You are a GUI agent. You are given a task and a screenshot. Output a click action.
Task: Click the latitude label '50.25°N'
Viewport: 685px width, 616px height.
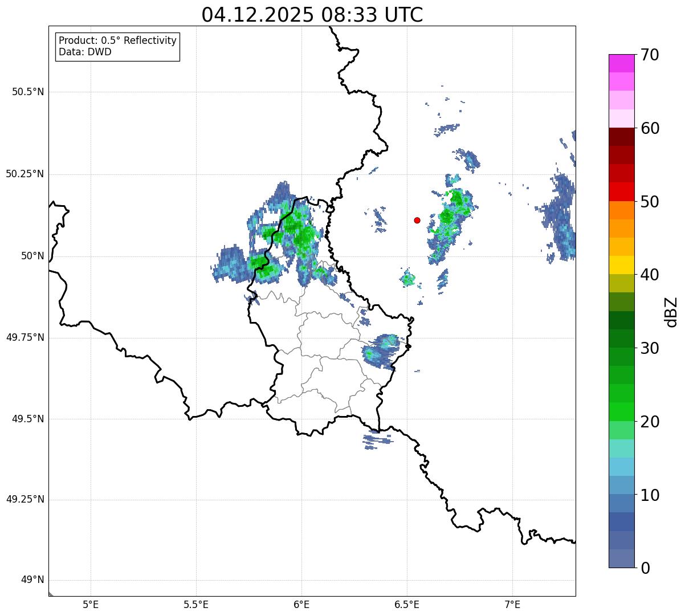tap(25, 174)
